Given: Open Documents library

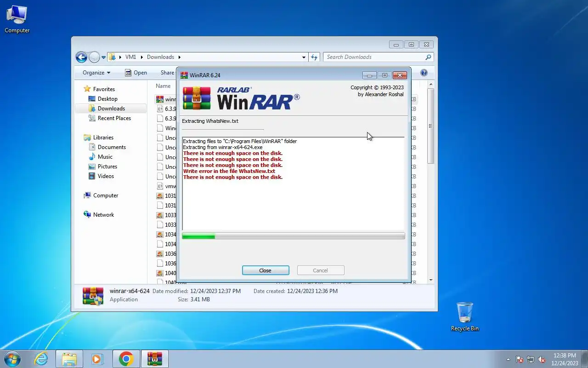Looking at the screenshot, I should pos(112,147).
